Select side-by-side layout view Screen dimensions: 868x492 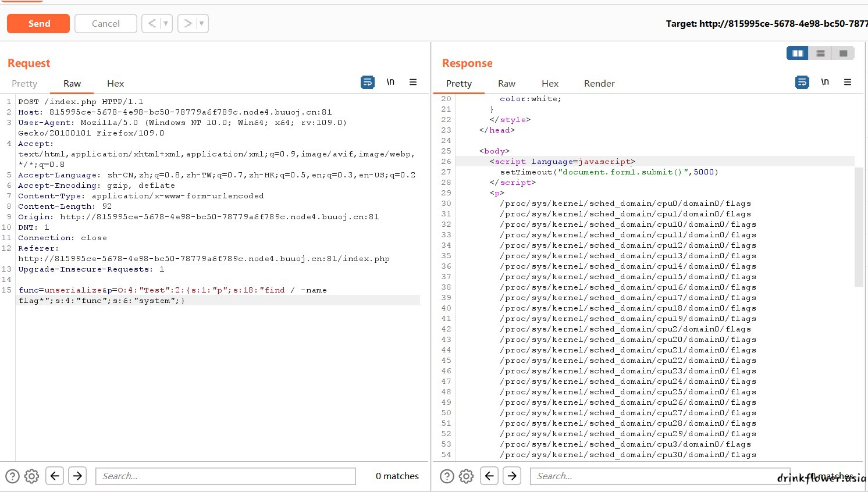pos(798,53)
